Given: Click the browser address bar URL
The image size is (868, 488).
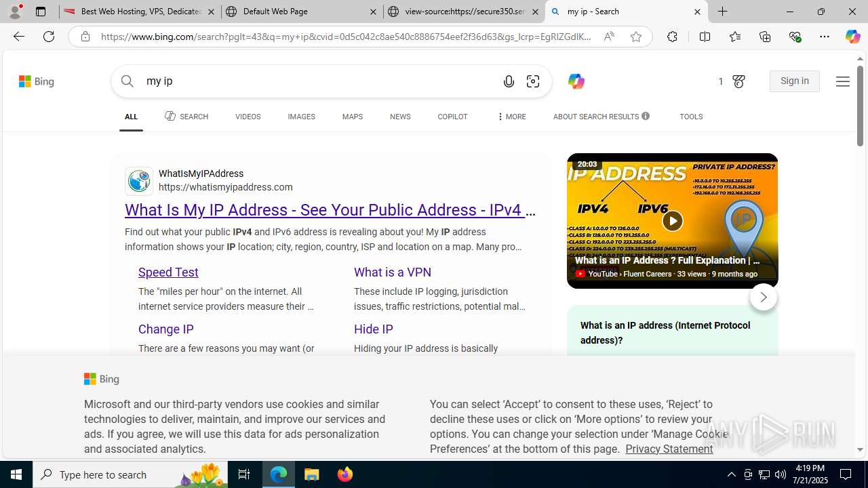Looking at the screenshot, I should [x=346, y=37].
